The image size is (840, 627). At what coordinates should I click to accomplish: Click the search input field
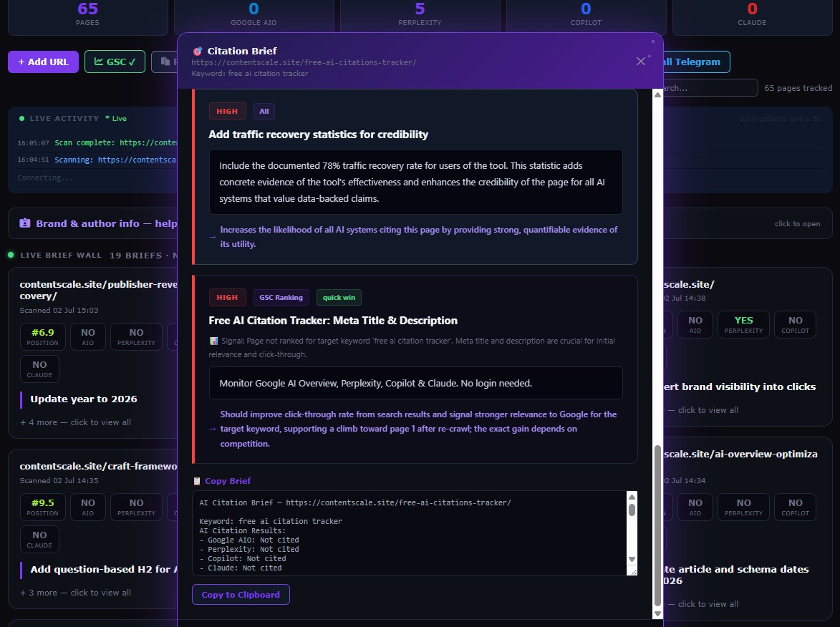point(710,88)
